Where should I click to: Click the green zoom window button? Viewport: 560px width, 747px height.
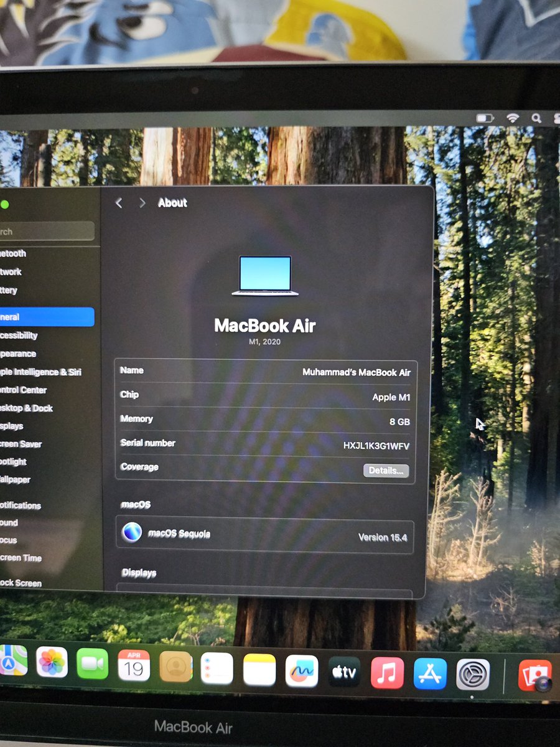pyautogui.click(x=4, y=204)
